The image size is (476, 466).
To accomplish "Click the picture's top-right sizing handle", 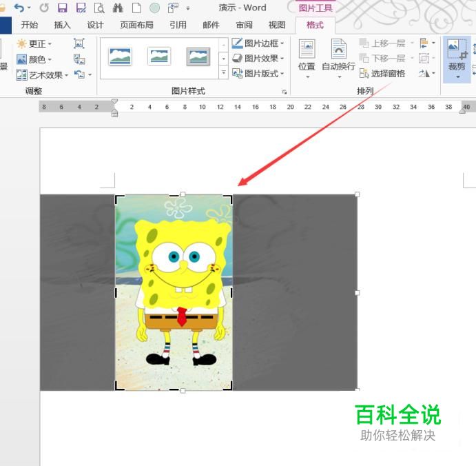I will pos(358,194).
